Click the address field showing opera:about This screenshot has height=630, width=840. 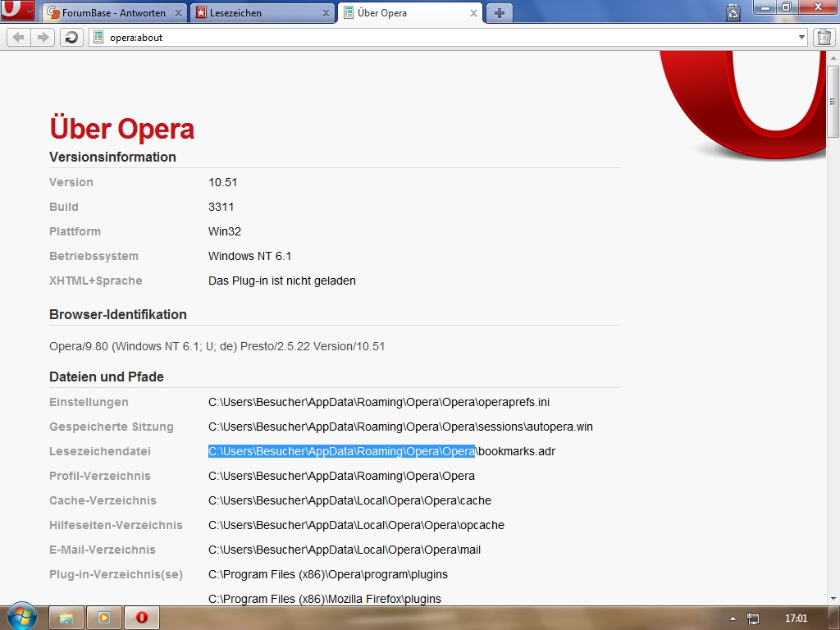pos(449,38)
